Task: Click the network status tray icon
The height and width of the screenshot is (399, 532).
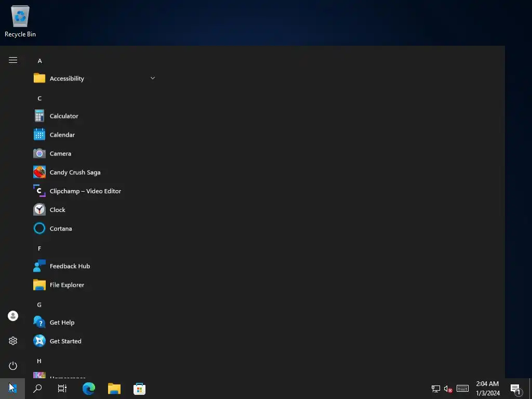Action: [436, 389]
